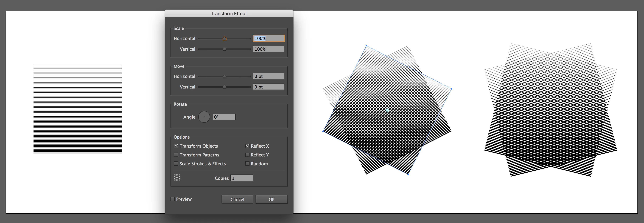Enable the Random checkbox
644x223 pixels.
click(248, 164)
